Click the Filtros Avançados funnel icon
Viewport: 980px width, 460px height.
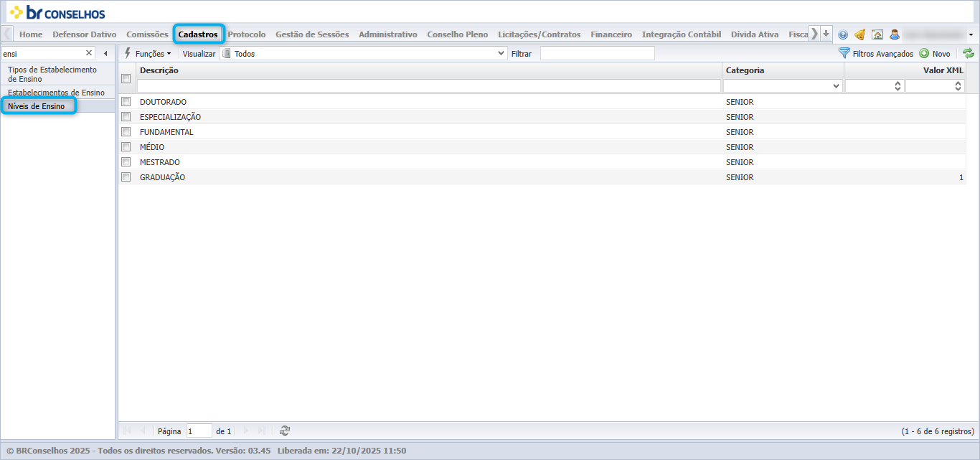click(844, 54)
